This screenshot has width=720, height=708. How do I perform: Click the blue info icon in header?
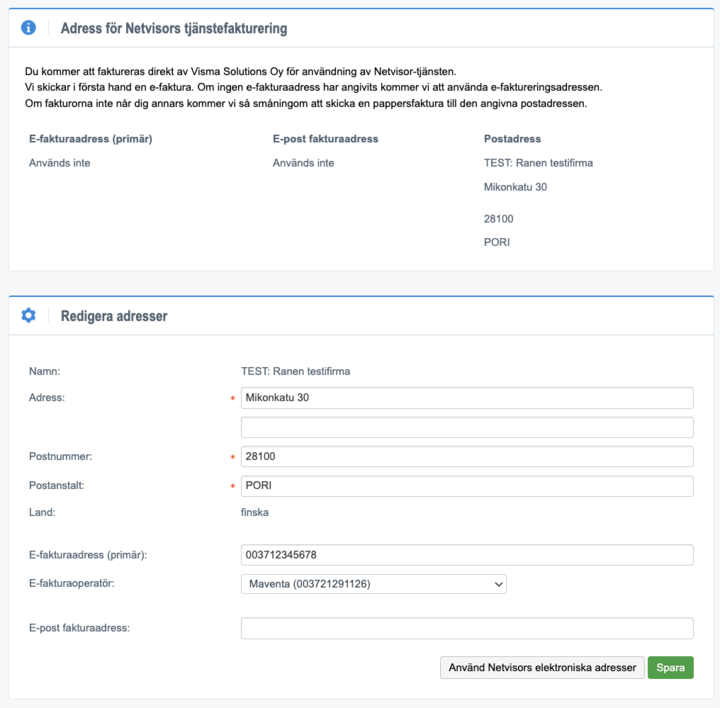click(28, 28)
